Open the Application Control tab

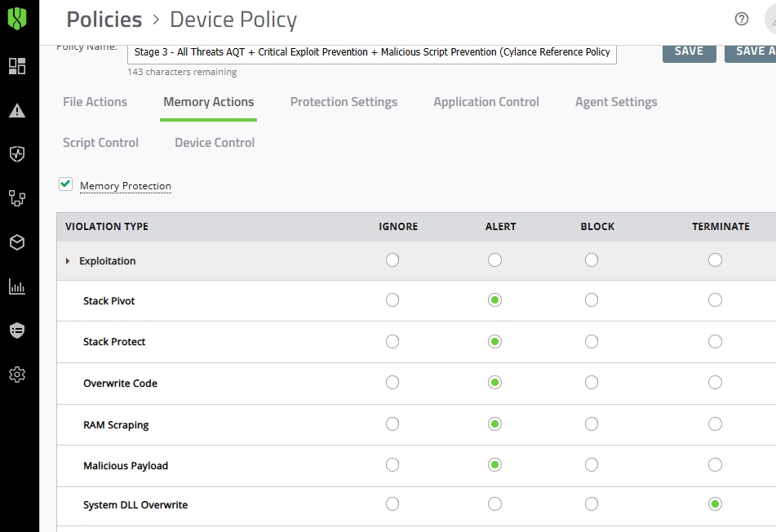point(486,101)
